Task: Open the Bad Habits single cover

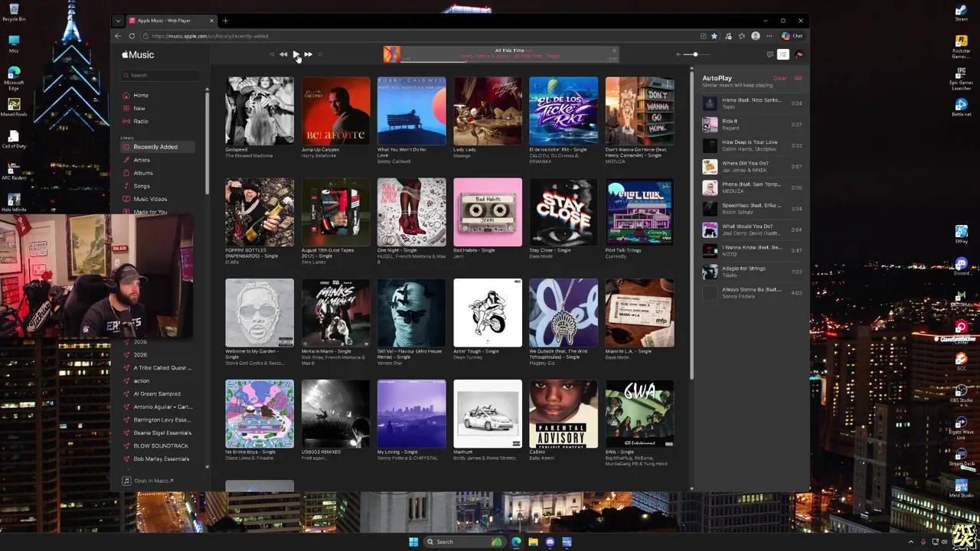Action: point(488,212)
